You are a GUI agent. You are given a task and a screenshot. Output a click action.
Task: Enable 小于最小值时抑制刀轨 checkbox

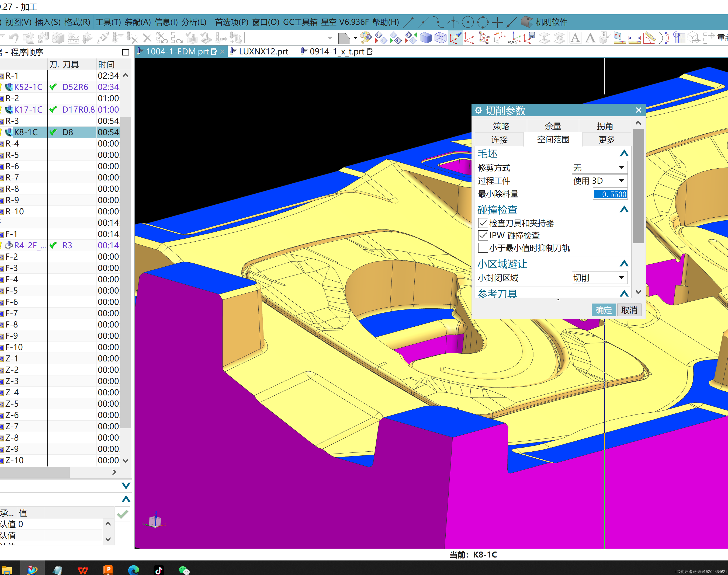(x=483, y=248)
